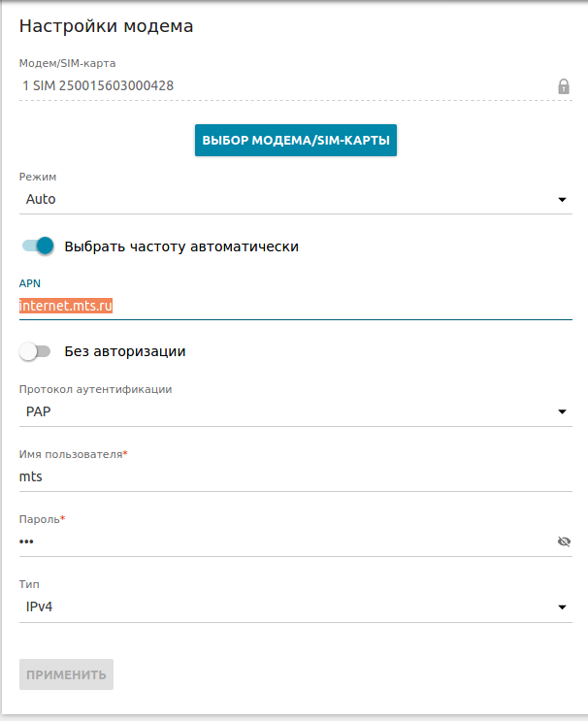
Task: Click the APN field with internet.mts.ru
Action: click(x=291, y=305)
